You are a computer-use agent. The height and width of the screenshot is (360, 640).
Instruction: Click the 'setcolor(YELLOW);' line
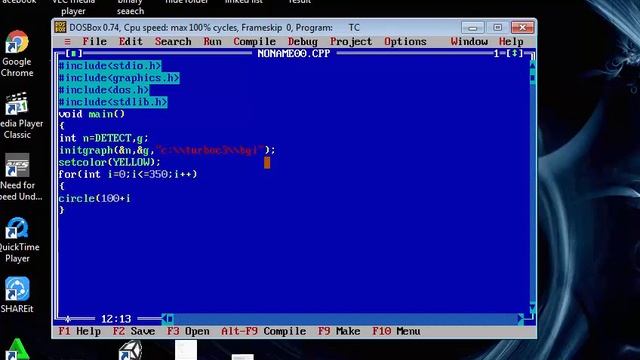(110, 162)
